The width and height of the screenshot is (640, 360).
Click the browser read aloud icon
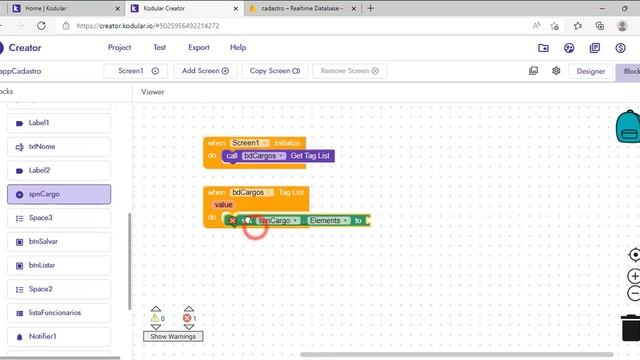coord(536,26)
